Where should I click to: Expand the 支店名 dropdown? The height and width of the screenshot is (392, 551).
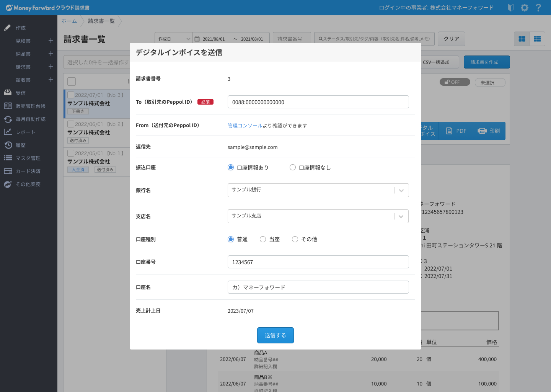(401, 216)
